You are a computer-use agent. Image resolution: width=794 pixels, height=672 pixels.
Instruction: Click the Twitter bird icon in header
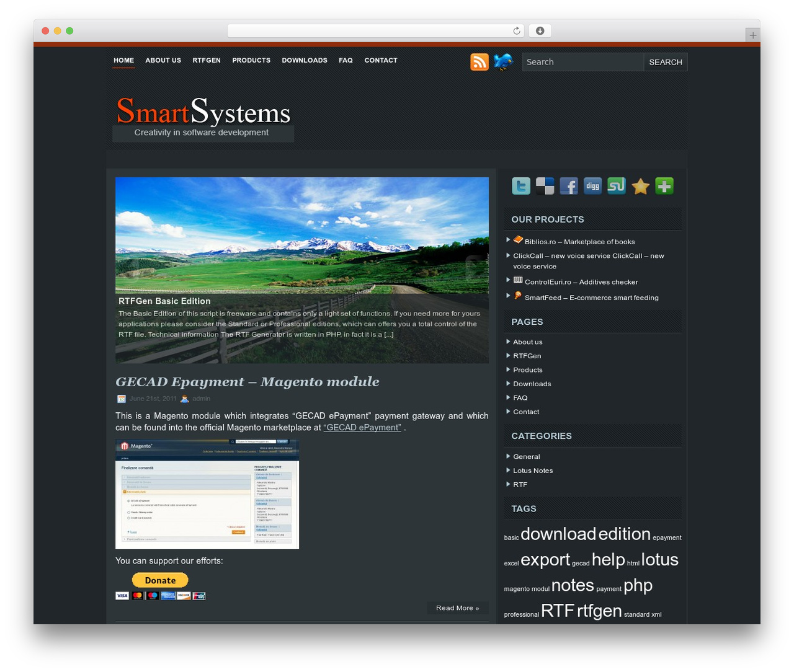(503, 62)
